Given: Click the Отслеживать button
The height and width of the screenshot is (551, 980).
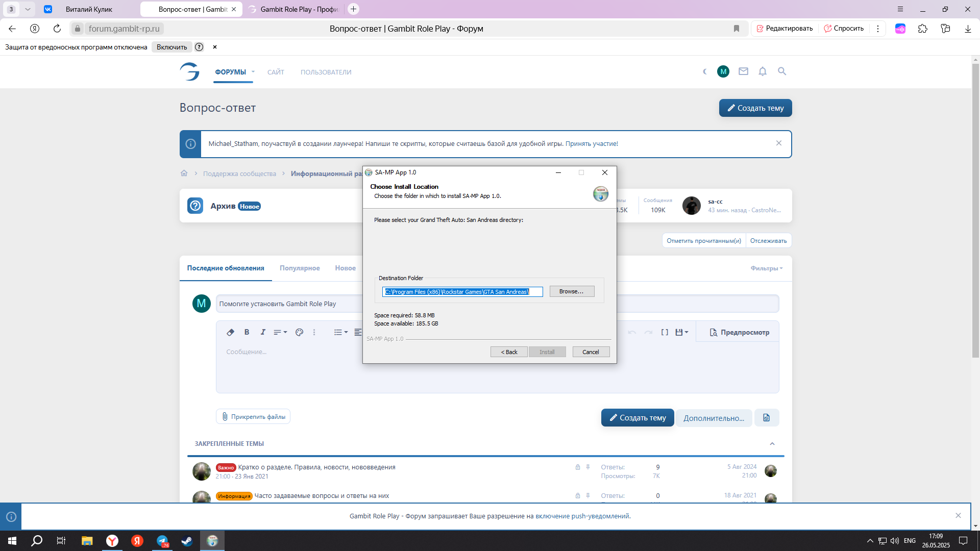Looking at the screenshot, I should coord(769,241).
